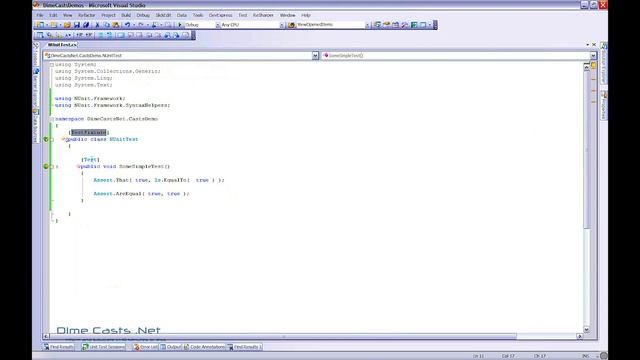Image resolution: width=640 pixels, height=360 pixels.
Task: Open the Solution Explorer side panel tab
Action: click(x=604, y=63)
